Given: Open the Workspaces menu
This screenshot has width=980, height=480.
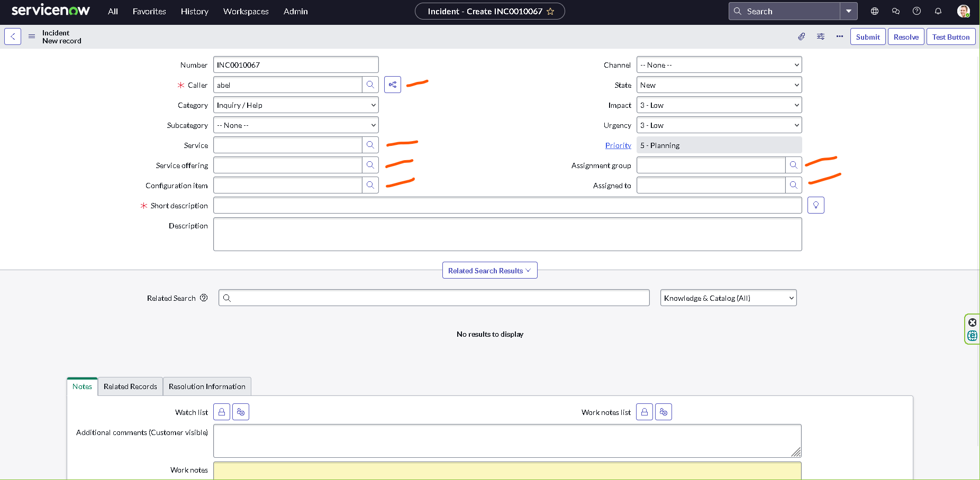Looking at the screenshot, I should 246,11.
